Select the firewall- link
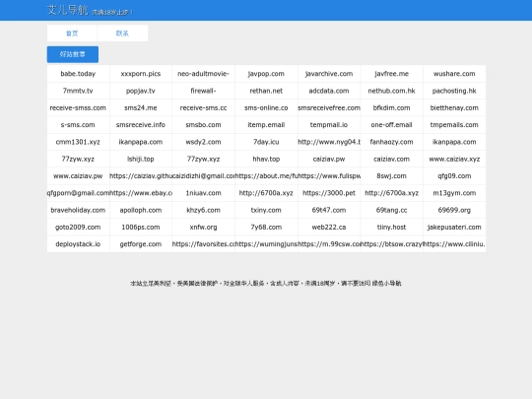The height and width of the screenshot is (399, 532). click(x=203, y=91)
